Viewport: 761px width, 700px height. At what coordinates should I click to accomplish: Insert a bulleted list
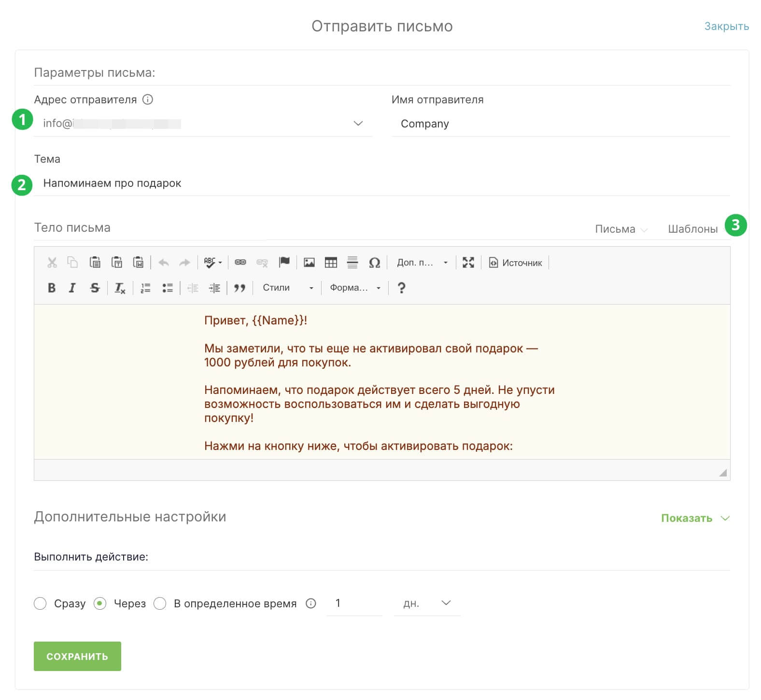tap(167, 288)
